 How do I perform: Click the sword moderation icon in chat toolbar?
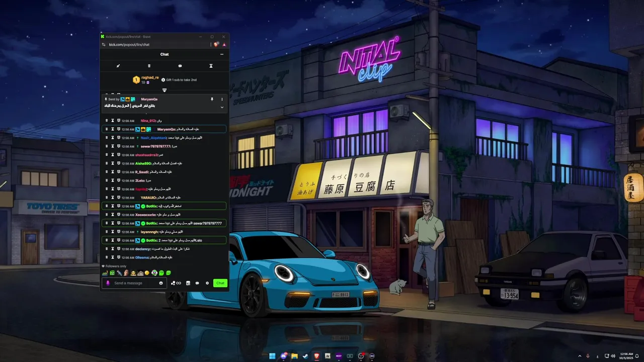tap(118, 66)
